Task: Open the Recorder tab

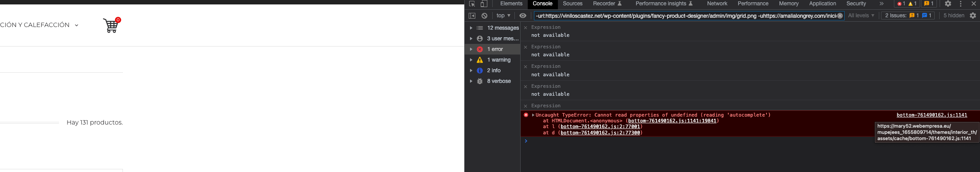Action: (607, 4)
